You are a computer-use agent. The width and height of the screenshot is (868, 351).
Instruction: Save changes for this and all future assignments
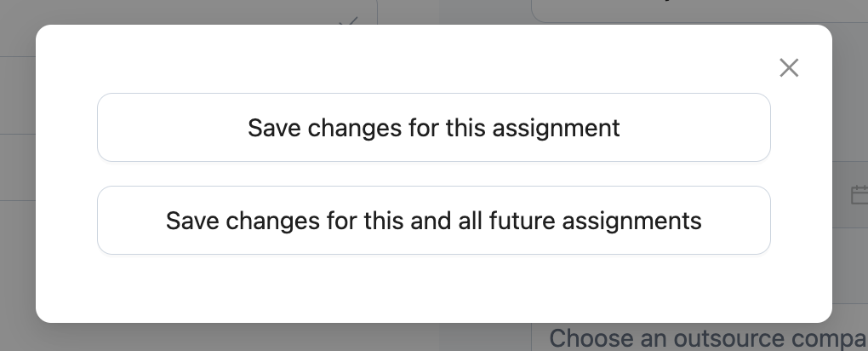point(433,221)
